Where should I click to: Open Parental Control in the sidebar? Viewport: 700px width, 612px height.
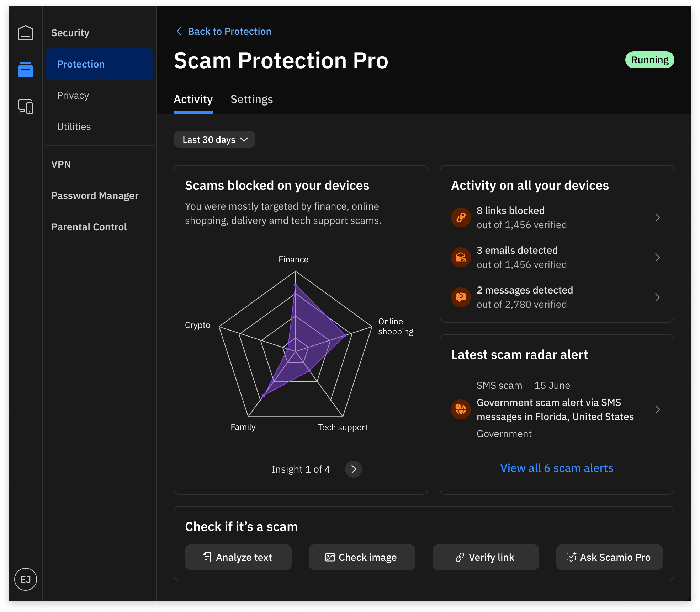[x=100, y=227]
